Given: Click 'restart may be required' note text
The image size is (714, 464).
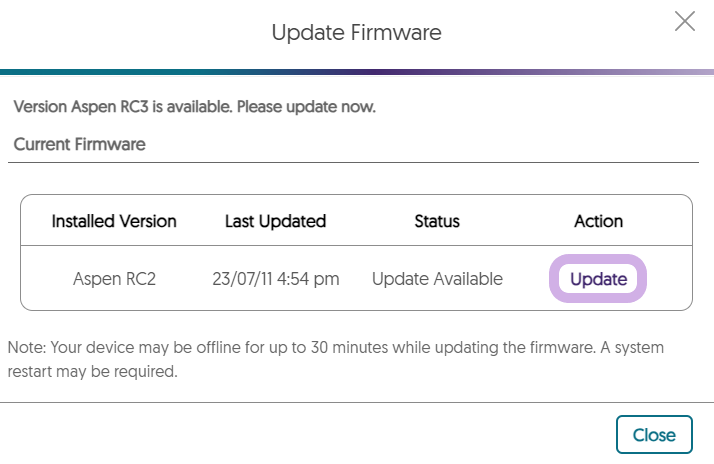Looking at the screenshot, I should (x=95, y=372).
